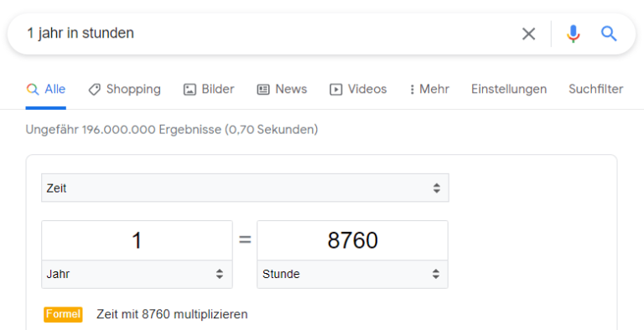This screenshot has height=330, width=644.
Task: Click the Shopping tag icon
Action: pos(95,89)
